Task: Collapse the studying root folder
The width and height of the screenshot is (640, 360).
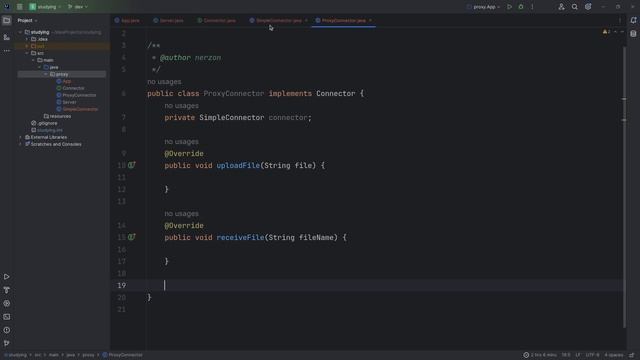Action: (x=20, y=32)
